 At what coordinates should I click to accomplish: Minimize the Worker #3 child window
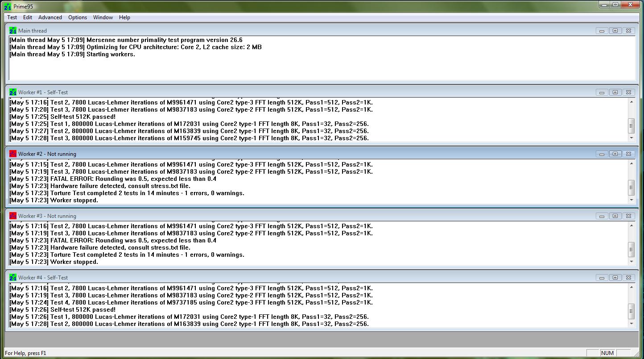pos(602,216)
